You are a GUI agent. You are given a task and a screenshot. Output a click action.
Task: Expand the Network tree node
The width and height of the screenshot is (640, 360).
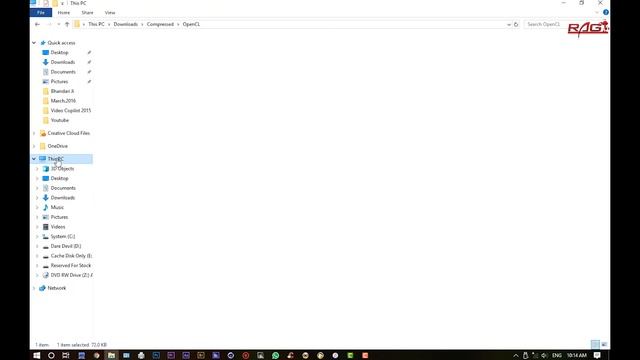34,288
